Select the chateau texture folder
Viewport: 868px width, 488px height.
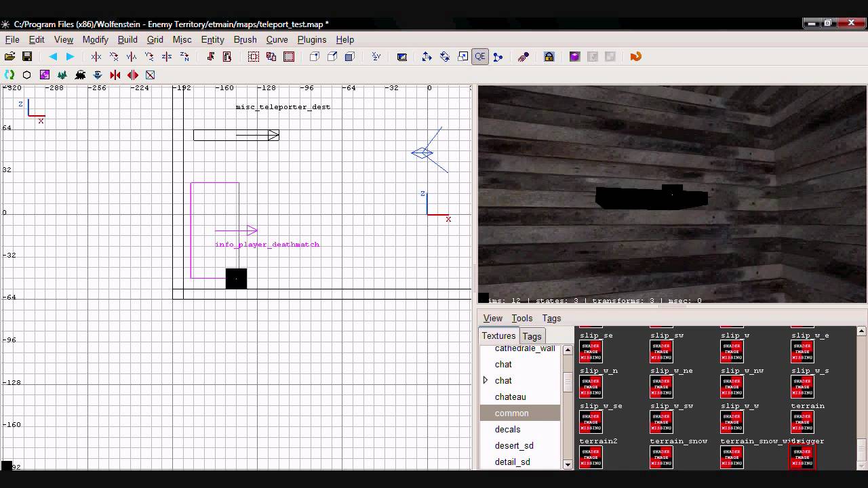coord(520,396)
